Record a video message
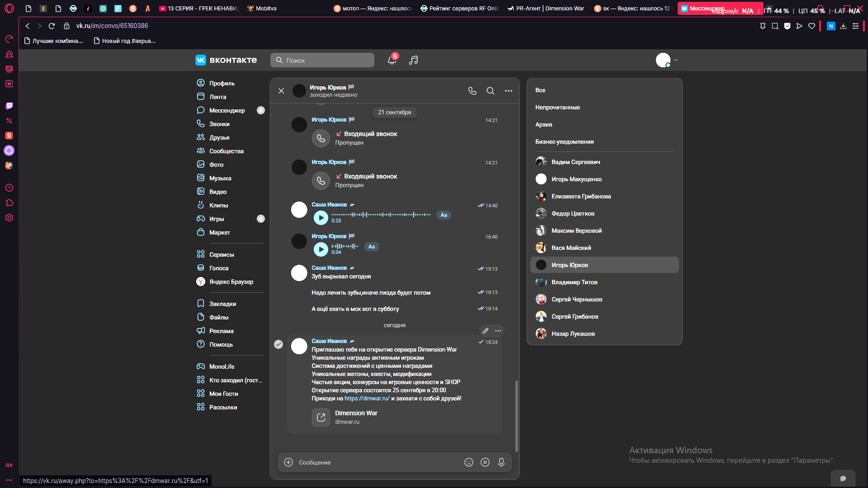The width and height of the screenshot is (868, 488). click(x=485, y=462)
